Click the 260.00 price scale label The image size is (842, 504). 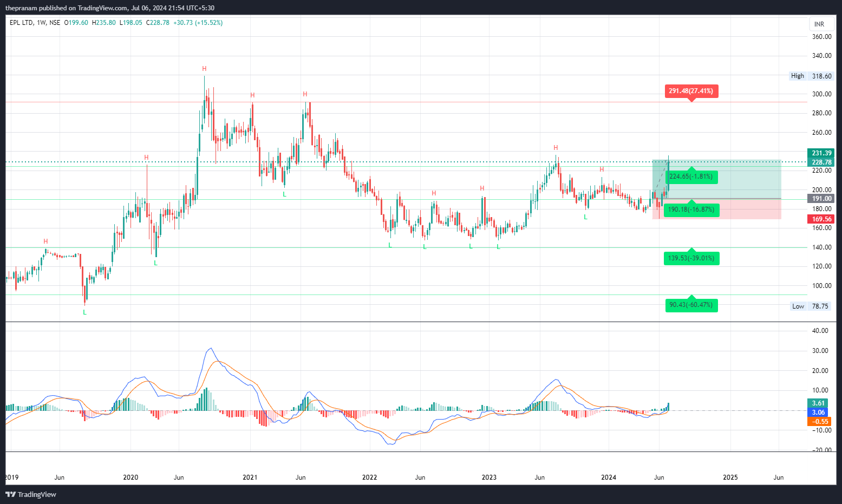[x=821, y=133]
